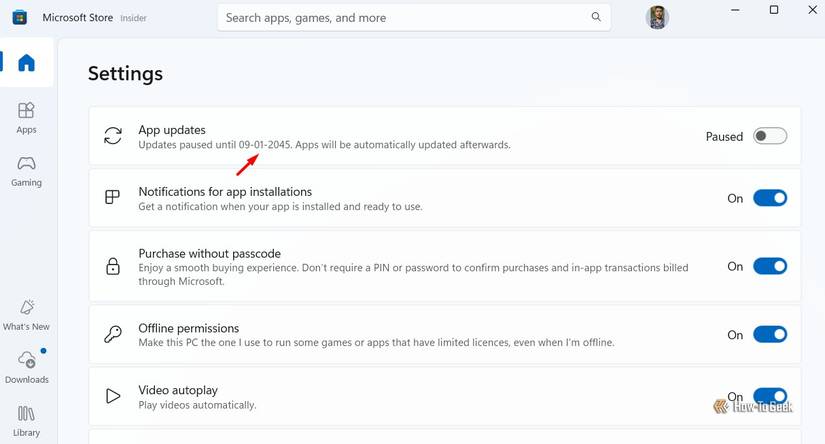
Task: Switch off Offline permissions toggle
Action: pyautogui.click(x=770, y=335)
